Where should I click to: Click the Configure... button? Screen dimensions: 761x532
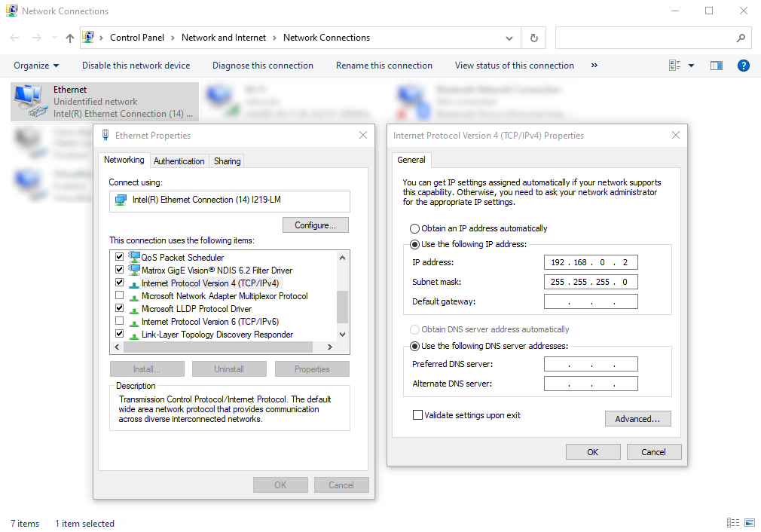coord(316,225)
